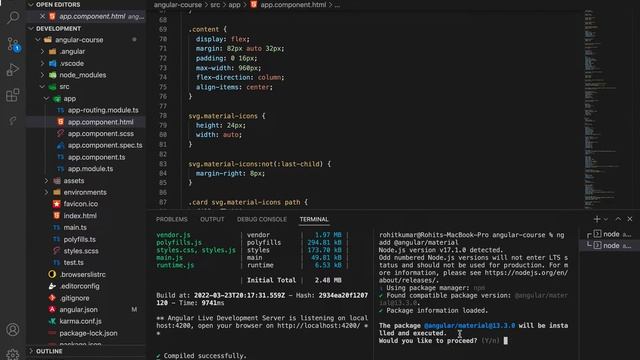This screenshot has height=360, width=640.
Task: Open styles.scss file
Action: tap(81, 251)
